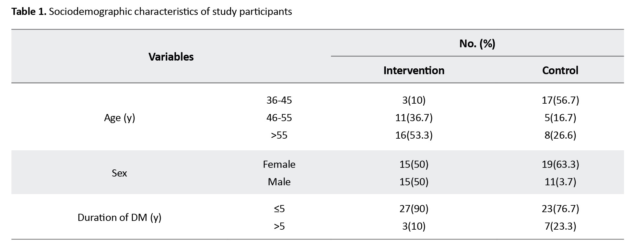
Task: Click the Sex row label
Action: [x=119, y=173]
